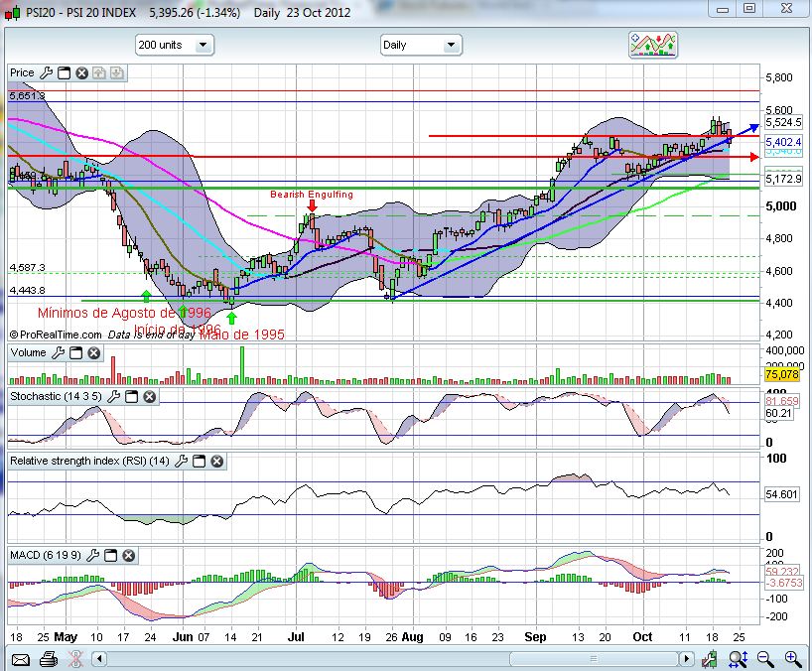Open the add indicators icon button
This screenshot has height=671, width=812.
(x=653, y=45)
